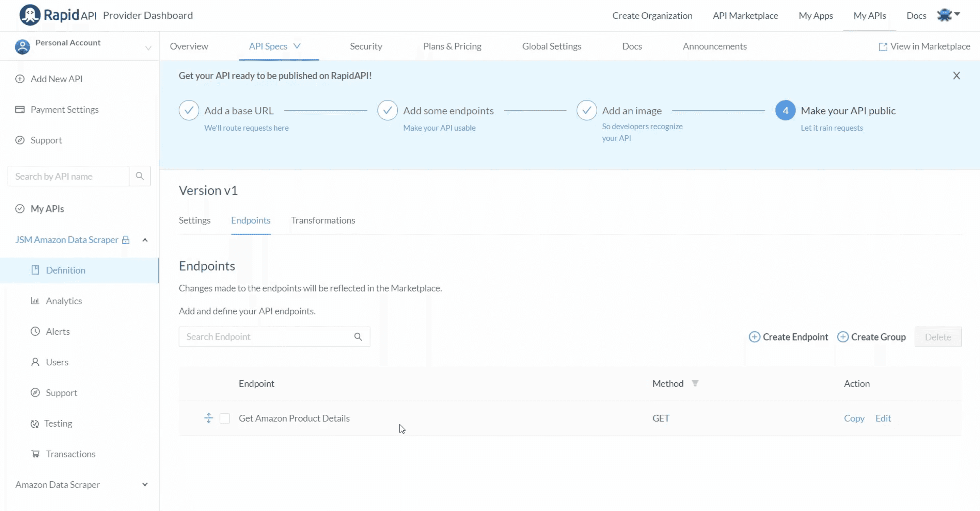Click Copy for Get Amazon Product Details
The height and width of the screenshot is (511, 980).
click(854, 418)
